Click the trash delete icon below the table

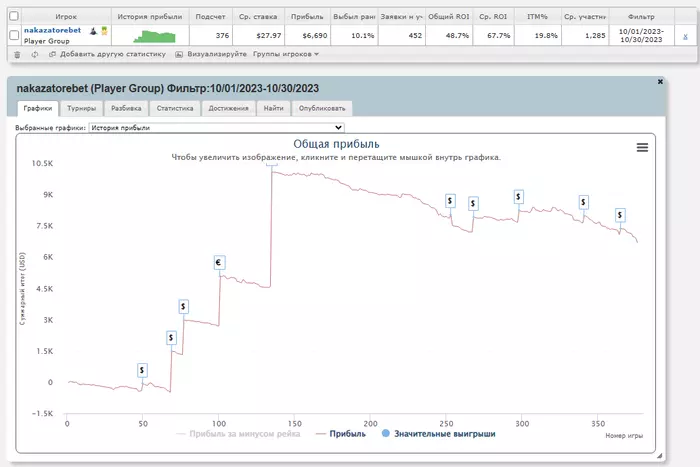tap(17, 54)
